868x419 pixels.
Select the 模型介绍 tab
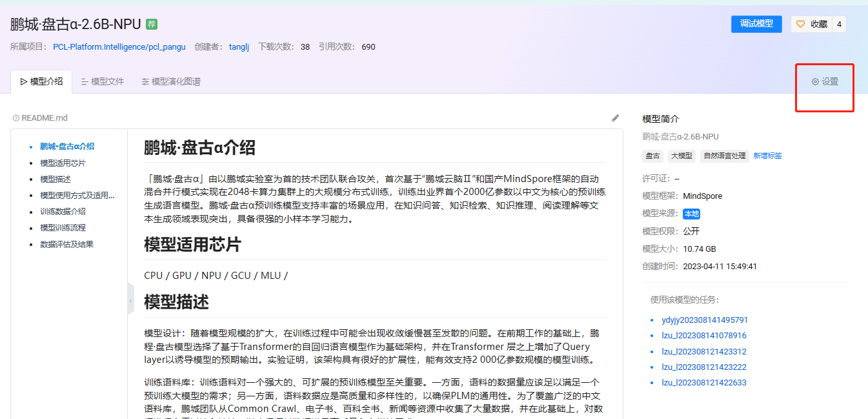point(41,81)
